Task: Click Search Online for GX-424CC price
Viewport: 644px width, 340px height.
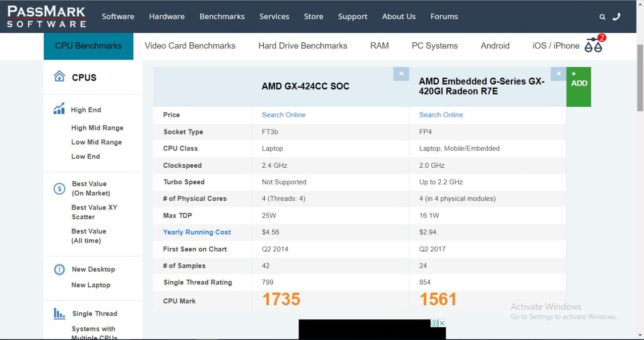Action: click(x=283, y=115)
